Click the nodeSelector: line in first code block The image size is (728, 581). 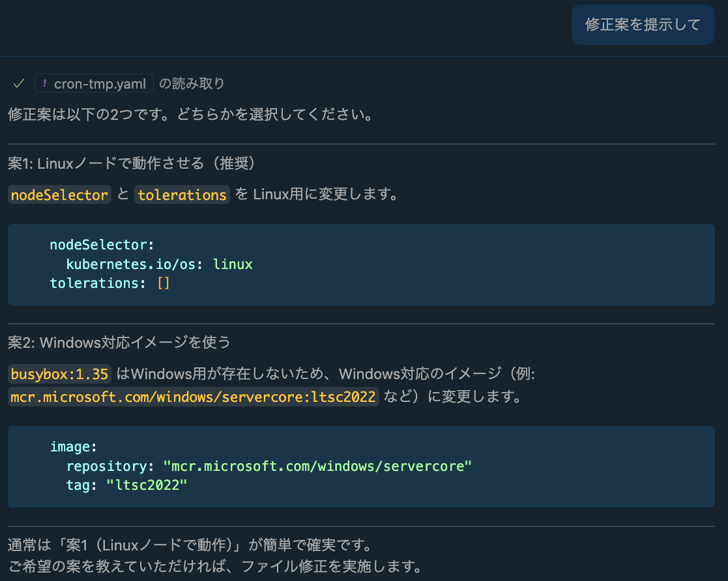point(102,245)
